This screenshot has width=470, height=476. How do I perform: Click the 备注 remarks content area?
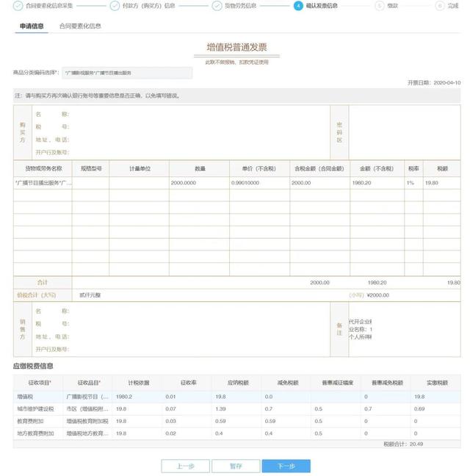pyautogui.click(x=405, y=329)
